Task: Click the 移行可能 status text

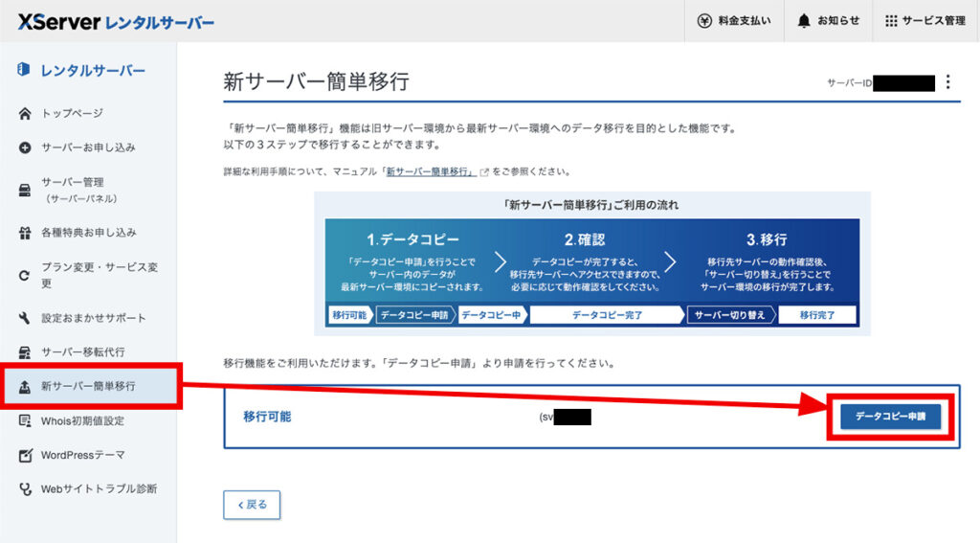Action: (267, 417)
